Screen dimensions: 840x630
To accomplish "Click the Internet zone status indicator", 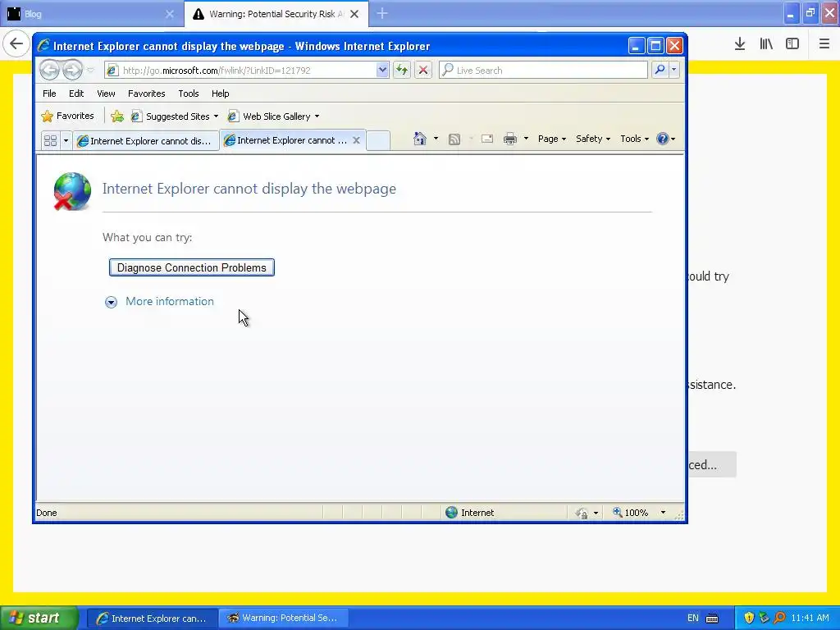I will click(x=470, y=513).
